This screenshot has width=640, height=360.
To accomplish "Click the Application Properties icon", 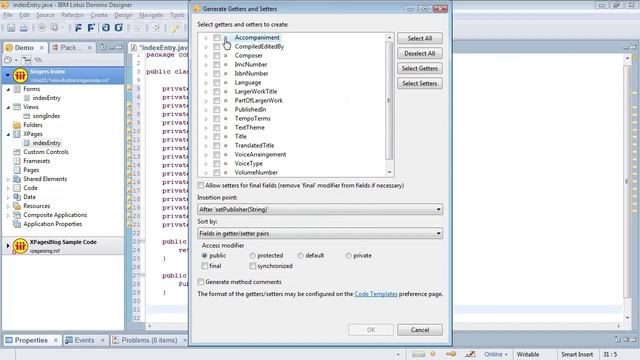I will 17,224.
